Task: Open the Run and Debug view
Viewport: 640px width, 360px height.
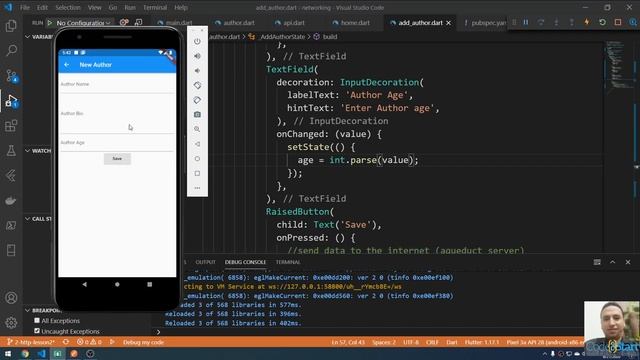Action: point(11,101)
